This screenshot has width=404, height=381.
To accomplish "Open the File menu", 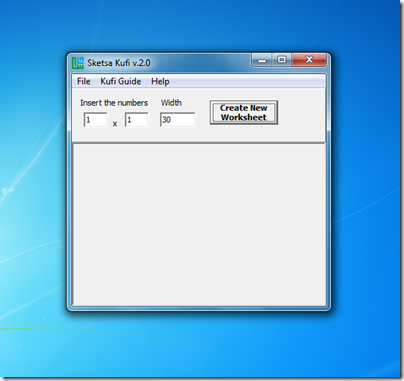I will pyautogui.click(x=84, y=81).
